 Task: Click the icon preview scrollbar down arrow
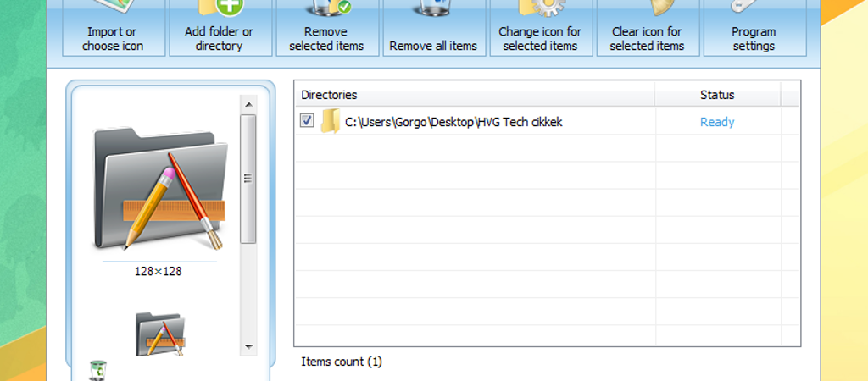248,347
